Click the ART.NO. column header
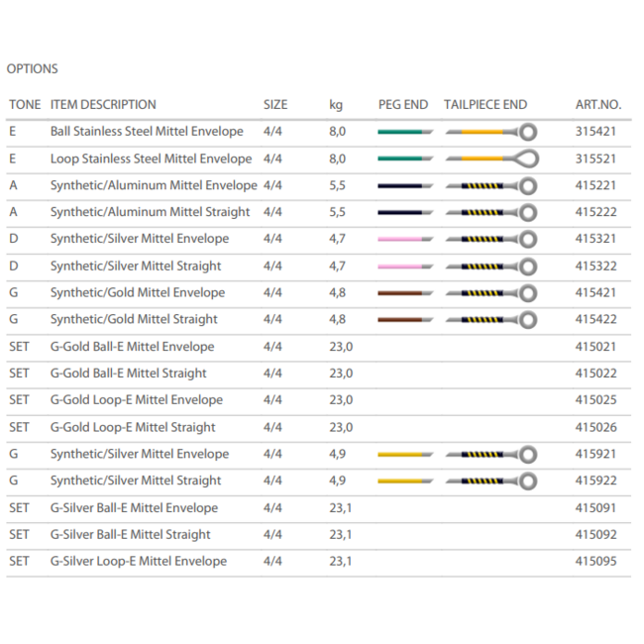The width and height of the screenshot is (644, 644). (x=597, y=104)
